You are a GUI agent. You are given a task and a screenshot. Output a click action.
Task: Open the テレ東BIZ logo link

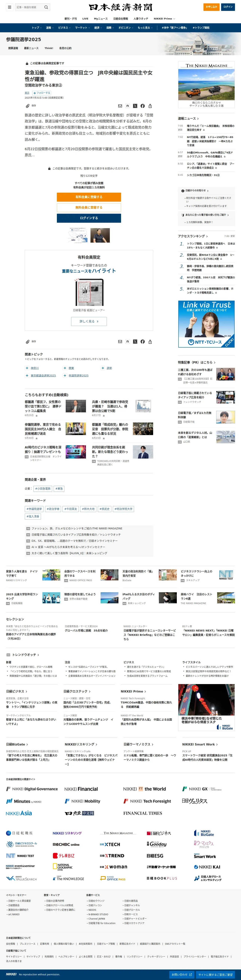(x=63, y=856)
